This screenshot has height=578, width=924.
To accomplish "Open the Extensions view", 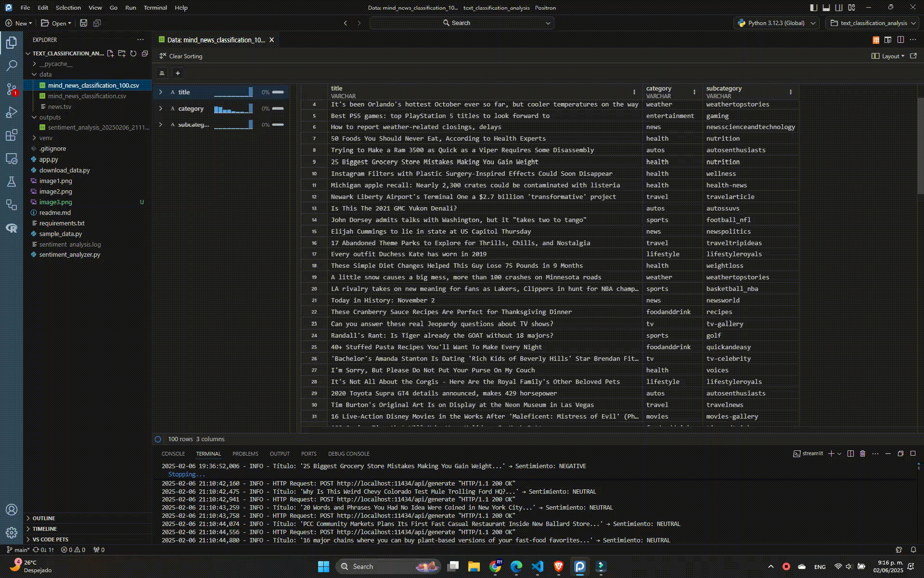I will [x=12, y=135].
